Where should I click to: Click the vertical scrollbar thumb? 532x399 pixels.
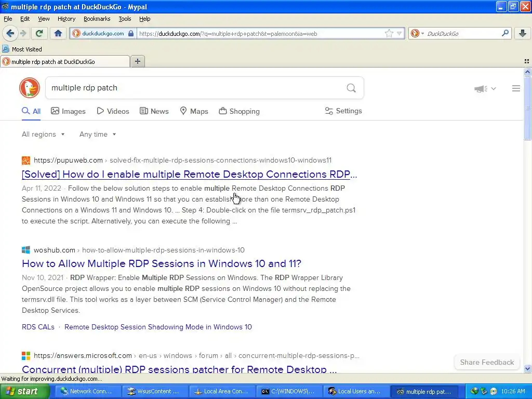click(527, 108)
